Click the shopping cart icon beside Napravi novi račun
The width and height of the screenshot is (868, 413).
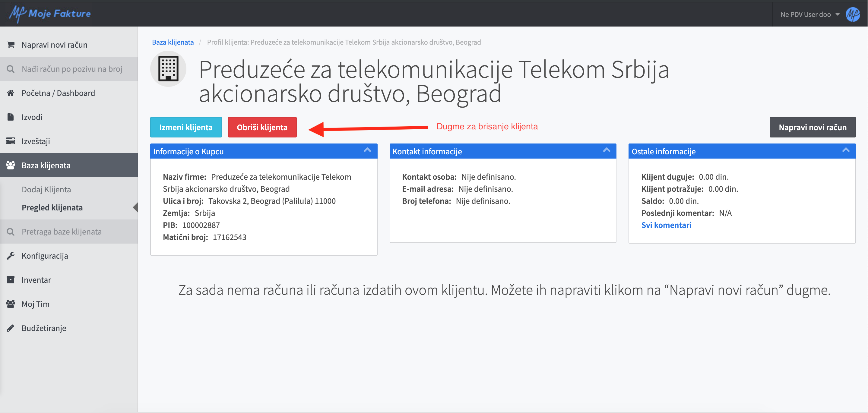coord(11,45)
